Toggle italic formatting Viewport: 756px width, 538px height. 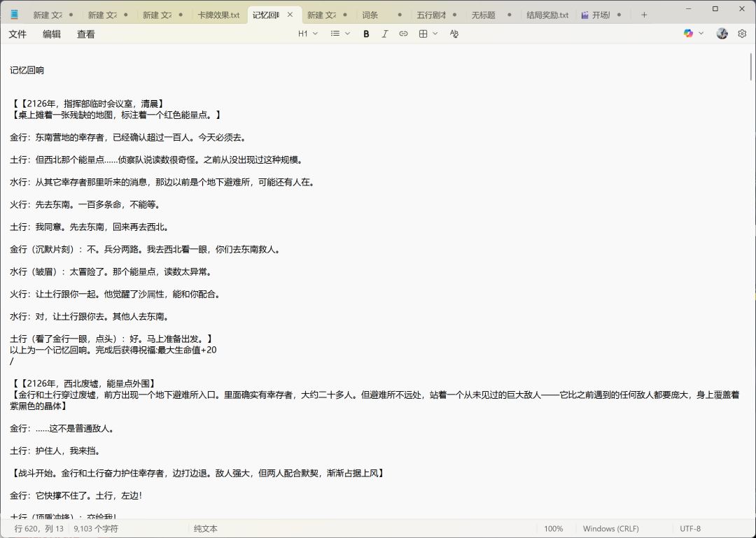pos(385,34)
